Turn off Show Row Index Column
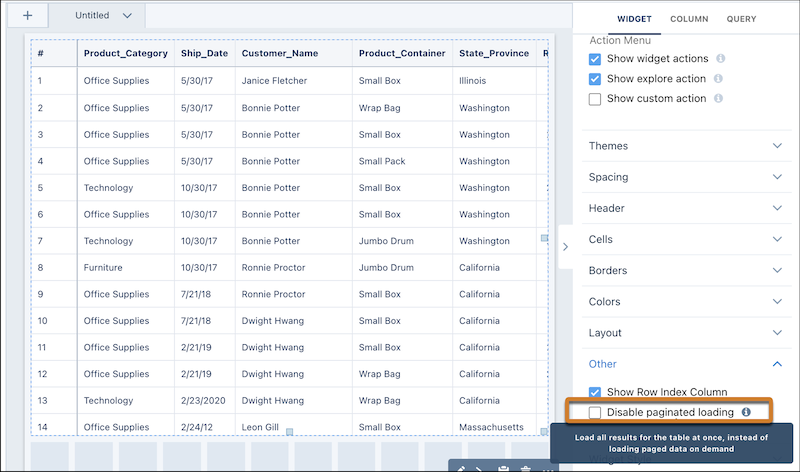Image resolution: width=800 pixels, height=472 pixels. pos(595,392)
